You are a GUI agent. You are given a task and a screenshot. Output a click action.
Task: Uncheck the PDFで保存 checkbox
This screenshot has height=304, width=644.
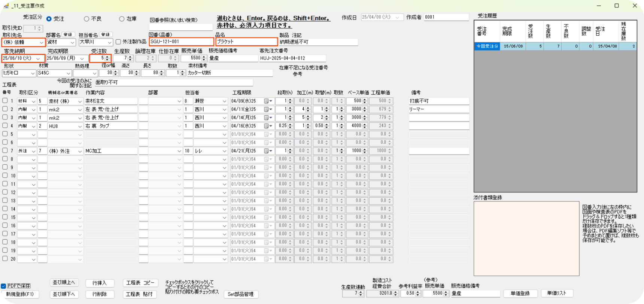pyautogui.click(x=3, y=286)
